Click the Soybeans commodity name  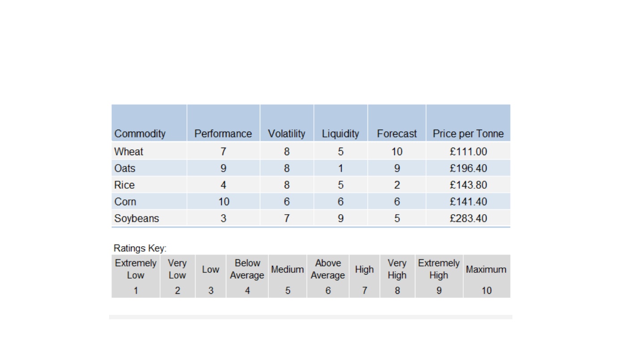click(137, 218)
